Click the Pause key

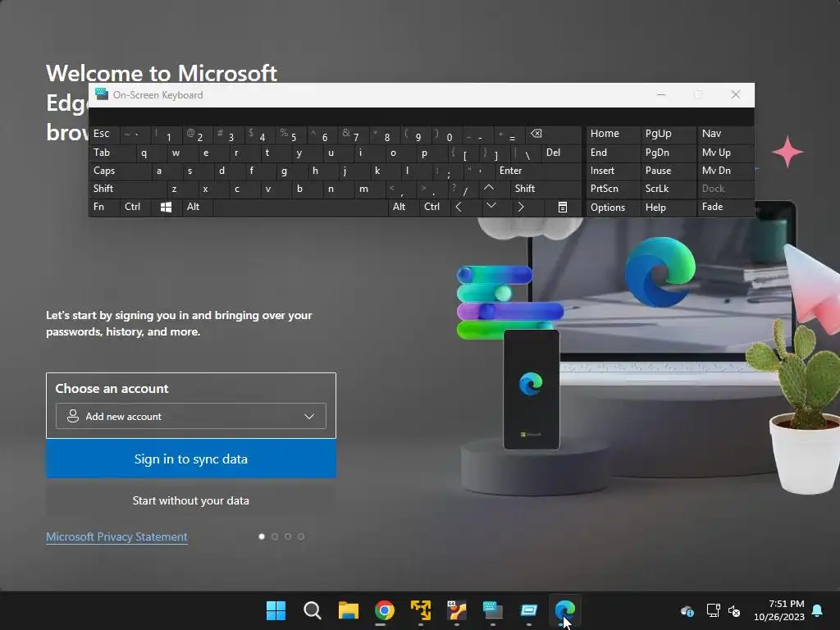click(668, 171)
